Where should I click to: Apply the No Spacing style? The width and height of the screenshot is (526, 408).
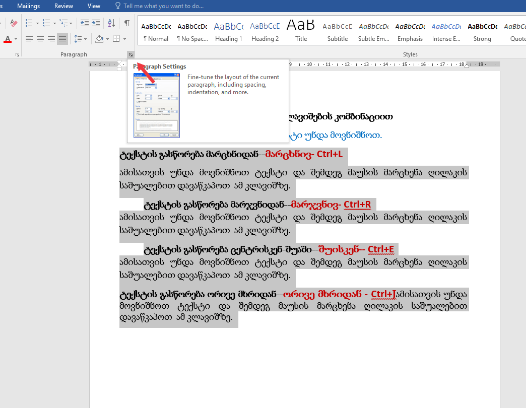coord(193,32)
